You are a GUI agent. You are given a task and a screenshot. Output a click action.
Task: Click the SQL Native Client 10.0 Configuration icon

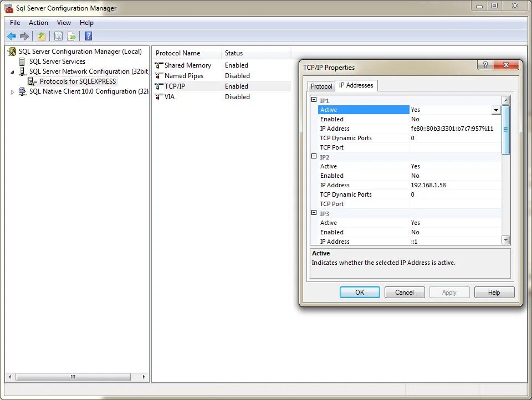(22, 91)
